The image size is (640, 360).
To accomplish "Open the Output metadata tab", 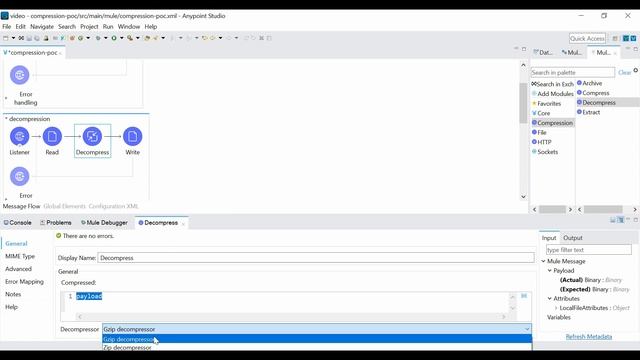I will pos(573,238).
